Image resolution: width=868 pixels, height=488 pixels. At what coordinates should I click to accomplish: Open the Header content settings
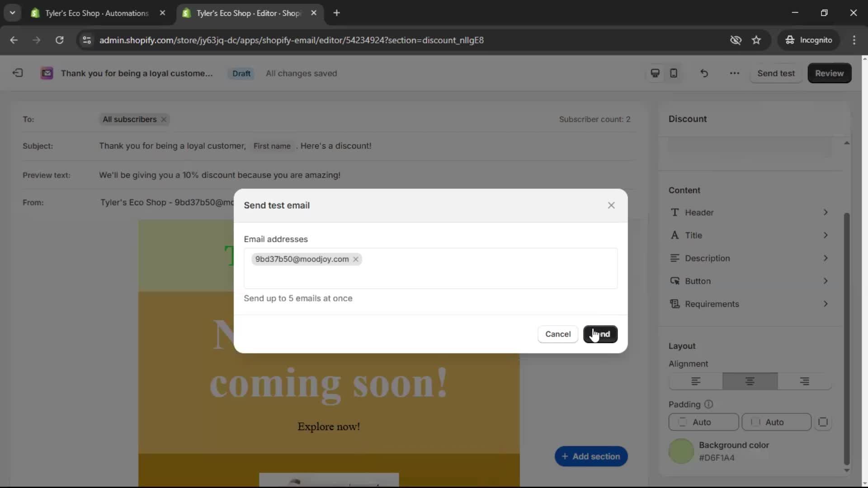tap(750, 212)
